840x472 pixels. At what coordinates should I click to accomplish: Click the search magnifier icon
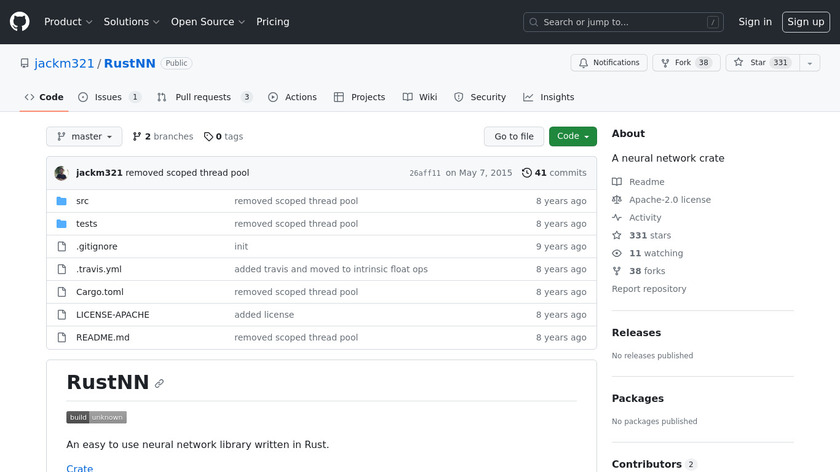point(534,22)
